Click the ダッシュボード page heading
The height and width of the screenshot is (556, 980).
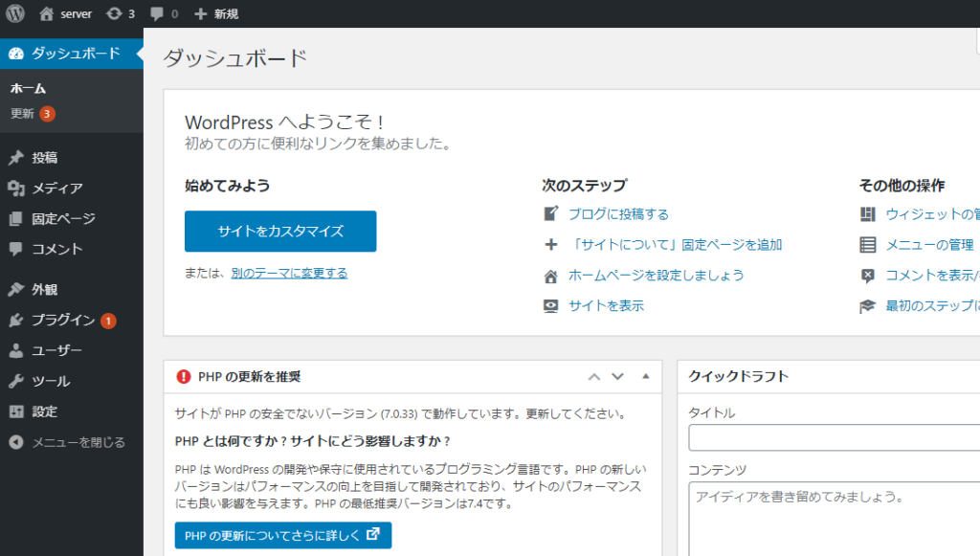coord(235,58)
